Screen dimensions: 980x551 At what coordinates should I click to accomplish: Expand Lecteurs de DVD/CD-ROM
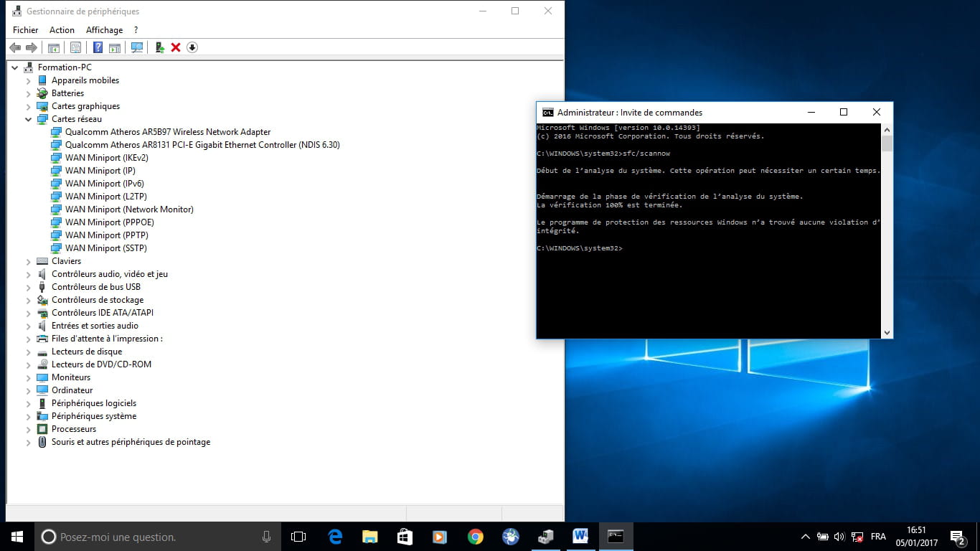point(29,364)
